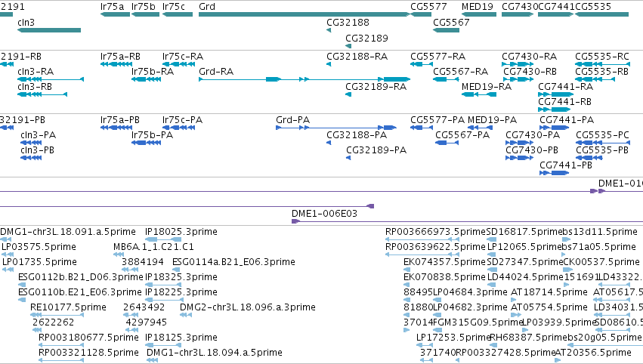643x364 pixels.
Task: Select the Ir75b-PA protein label
Action: point(152,135)
